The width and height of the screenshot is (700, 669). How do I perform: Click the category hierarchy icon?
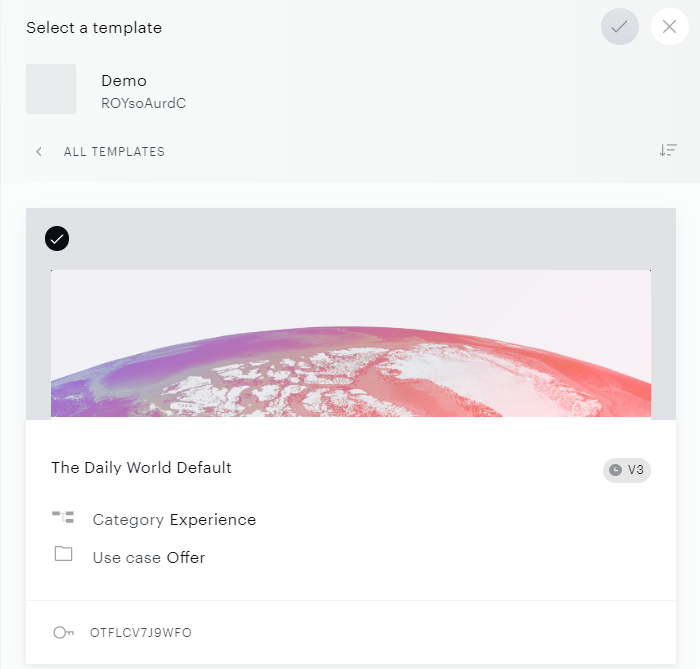click(63, 517)
